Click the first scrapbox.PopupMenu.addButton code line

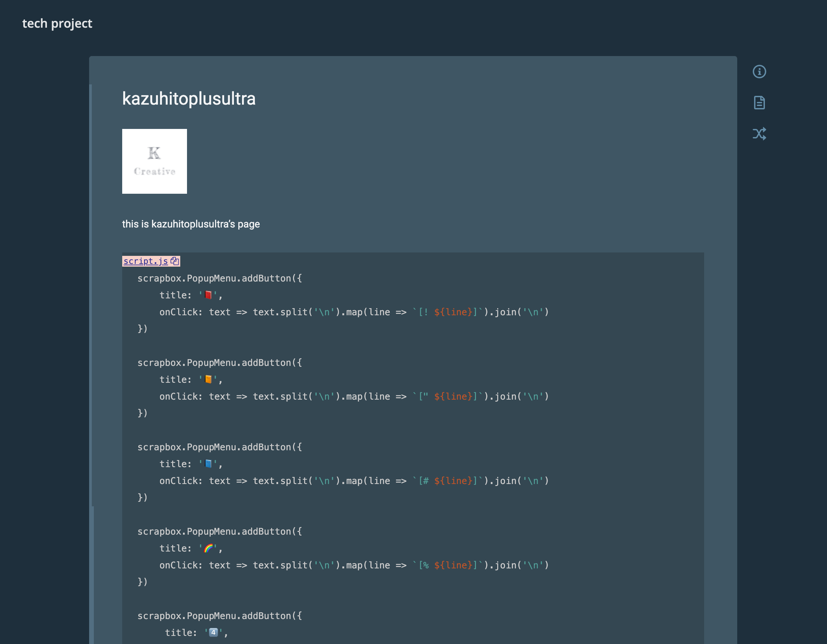click(x=220, y=278)
